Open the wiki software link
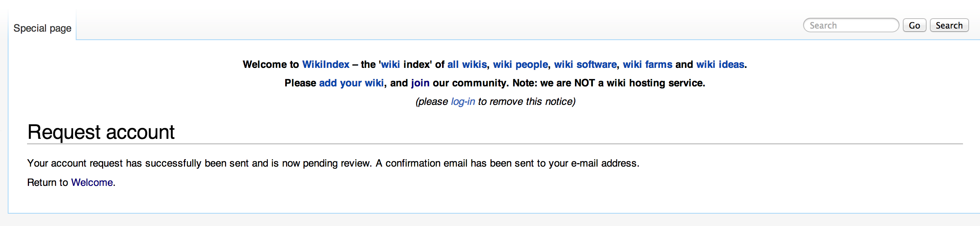980x226 pixels. pyautogui.click(x=585, y=64)
